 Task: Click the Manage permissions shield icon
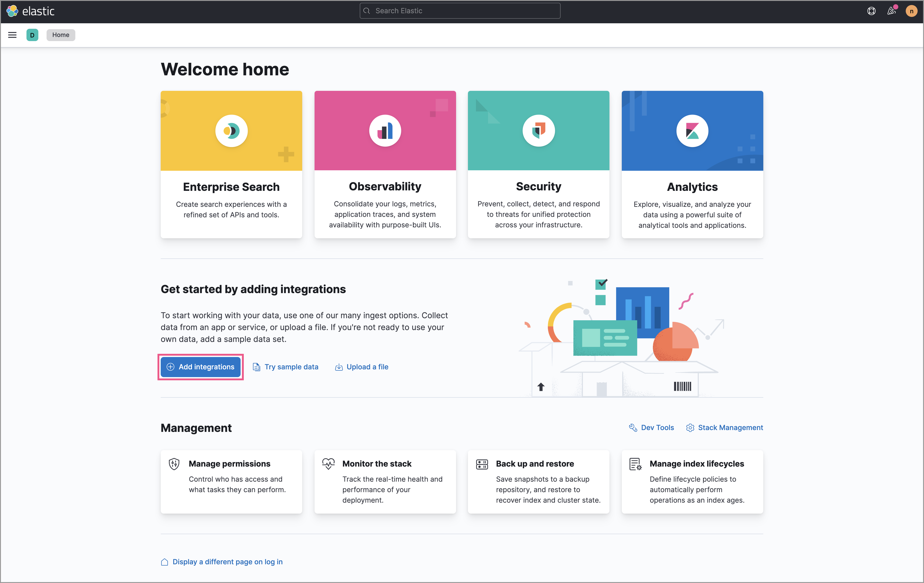[x=174, y=463]
